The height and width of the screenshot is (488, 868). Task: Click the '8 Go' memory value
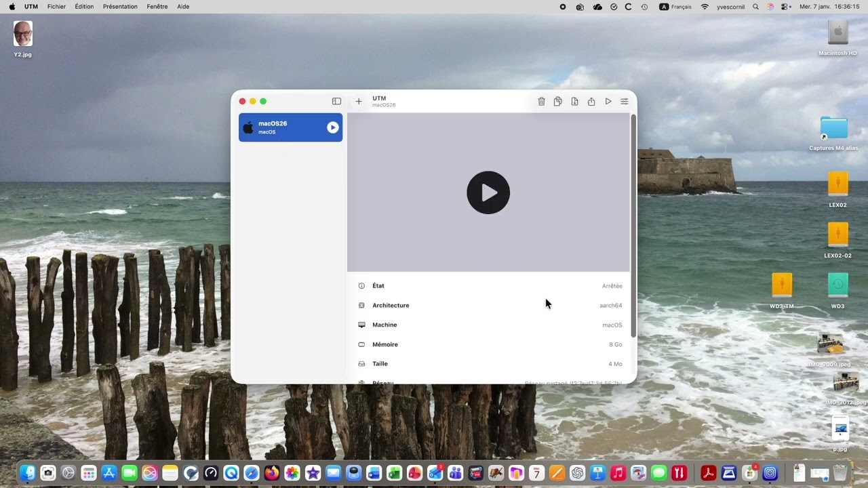(x=615, y=345)
